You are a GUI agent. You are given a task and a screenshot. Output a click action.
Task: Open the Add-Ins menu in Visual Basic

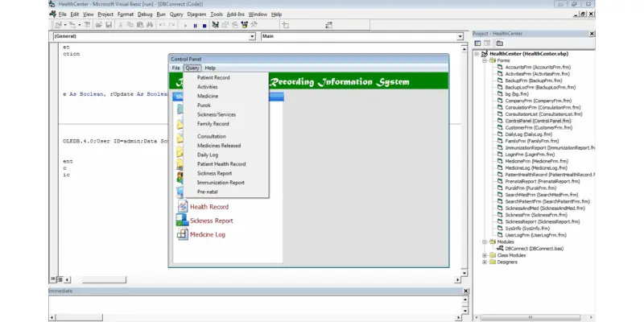coord(235,14)
